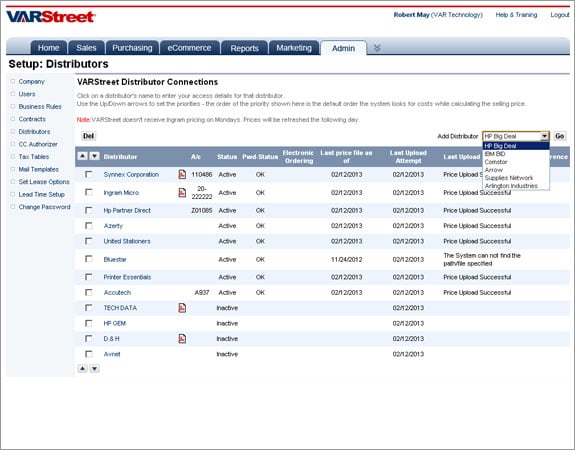Check the Avnet checkbox

click(88, 354)
